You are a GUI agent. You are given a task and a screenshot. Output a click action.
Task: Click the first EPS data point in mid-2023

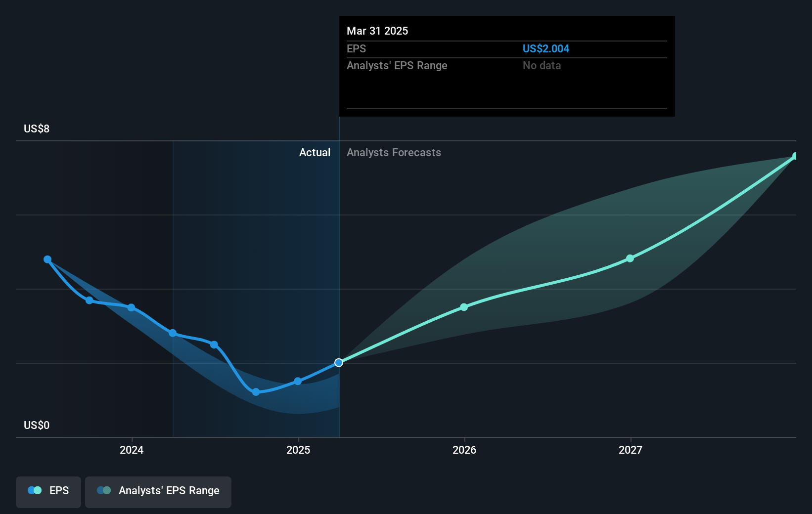47,259
